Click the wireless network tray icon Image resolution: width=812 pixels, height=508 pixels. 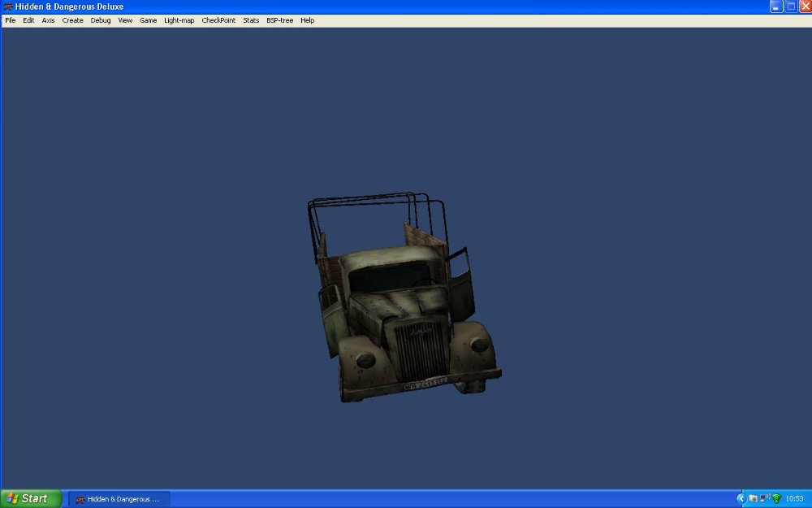click(776, 499)
